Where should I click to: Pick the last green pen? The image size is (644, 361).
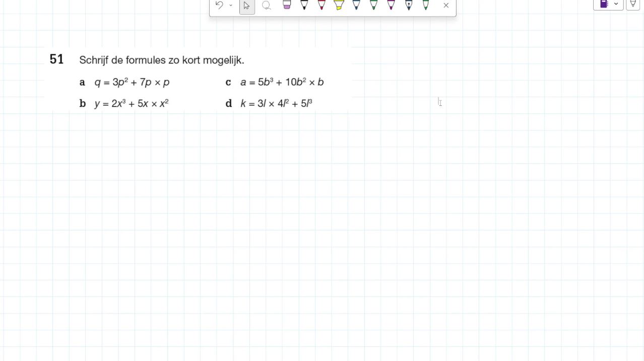pyautogui.click(x=426, y=5)
